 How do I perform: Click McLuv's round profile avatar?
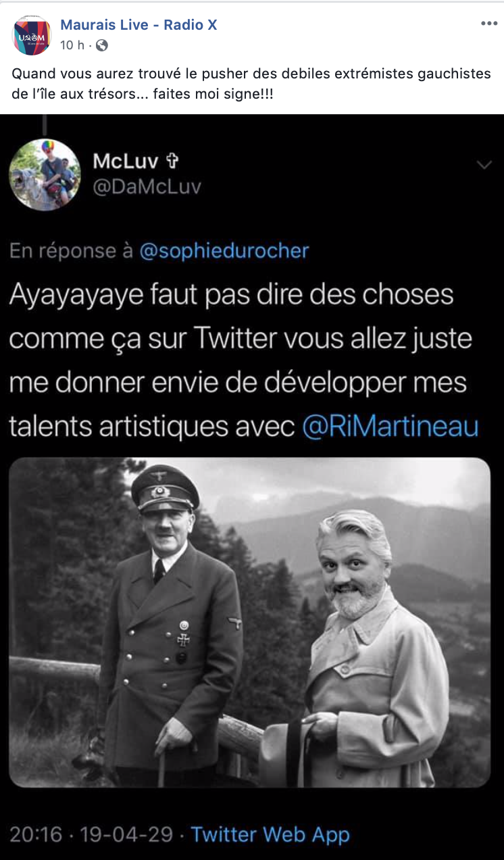45,175
